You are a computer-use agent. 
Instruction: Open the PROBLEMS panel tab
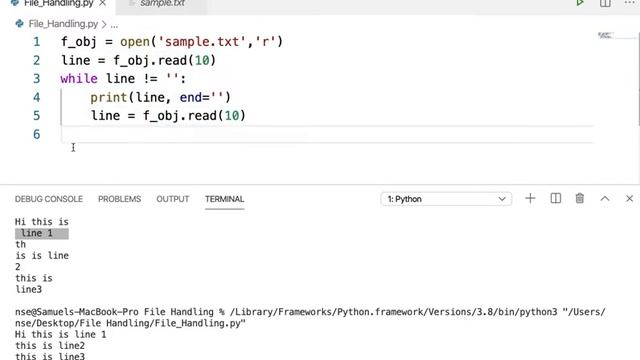119,199
